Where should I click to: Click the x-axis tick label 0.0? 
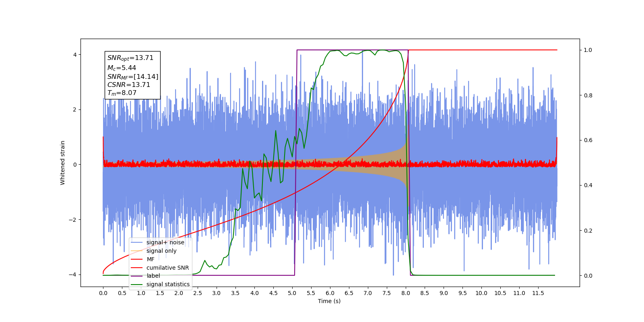point(103,293)
